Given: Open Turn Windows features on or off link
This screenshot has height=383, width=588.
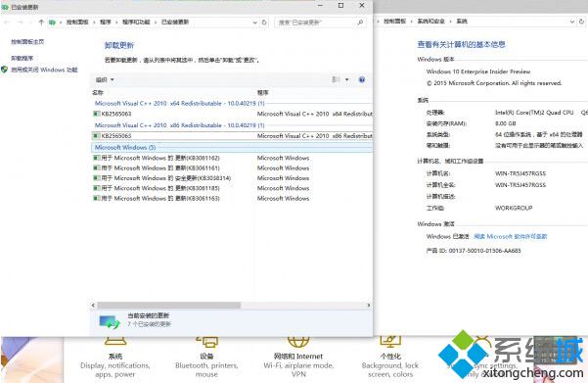Looking at the screenshot, I should pos(44,70).
